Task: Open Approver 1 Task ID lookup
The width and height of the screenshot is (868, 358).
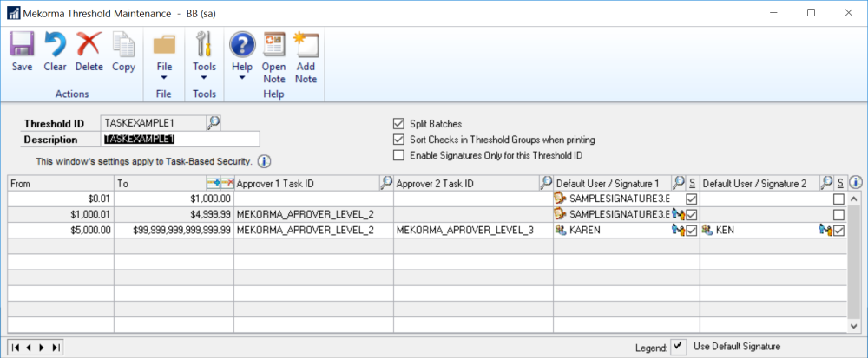Action: [x=386, y=182]
